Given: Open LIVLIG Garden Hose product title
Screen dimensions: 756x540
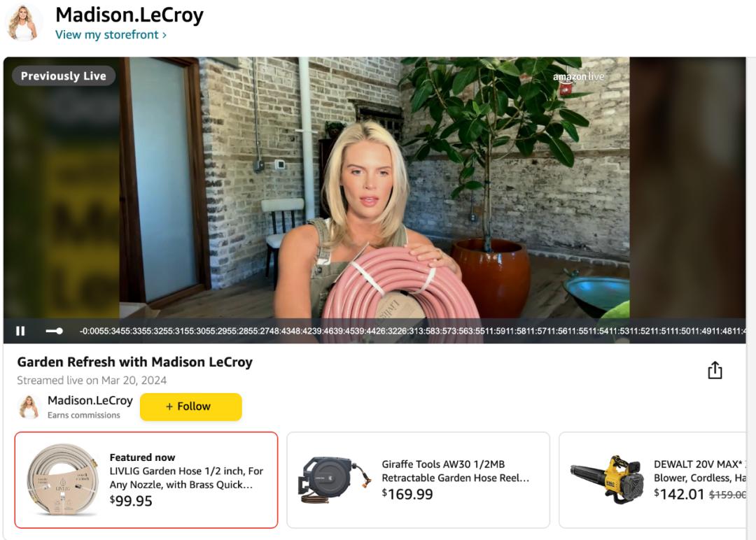Looking at the screenshot, I should click(186, 478).
